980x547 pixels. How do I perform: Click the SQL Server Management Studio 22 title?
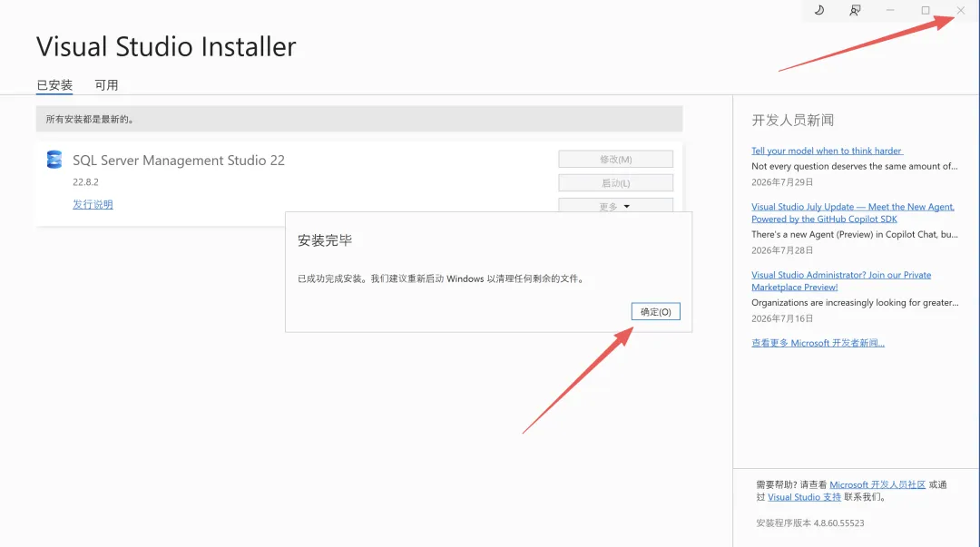[x=179, y=160]
